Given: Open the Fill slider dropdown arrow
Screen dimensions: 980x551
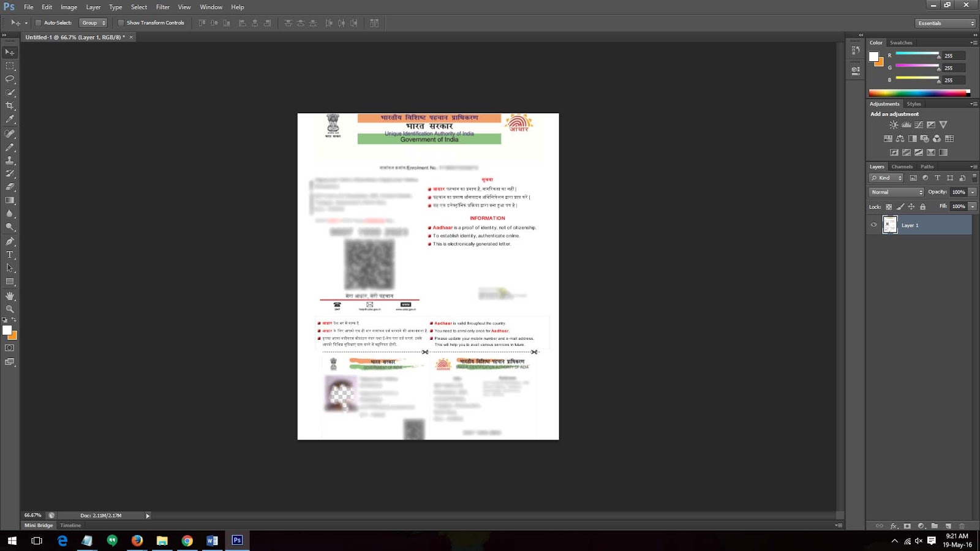Looking at the screenshot, I should click(x=972, y=206).
